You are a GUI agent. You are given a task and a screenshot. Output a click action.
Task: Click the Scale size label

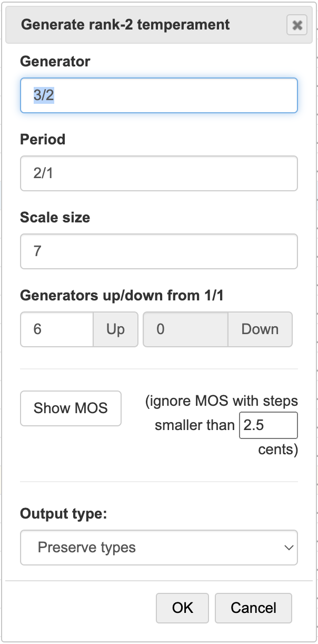tap(55, 218)
